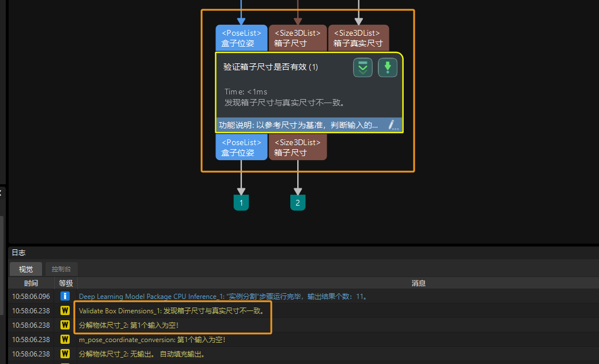Click the Time: <1ms text in step
599x364 pixels.
pos(245,92)
